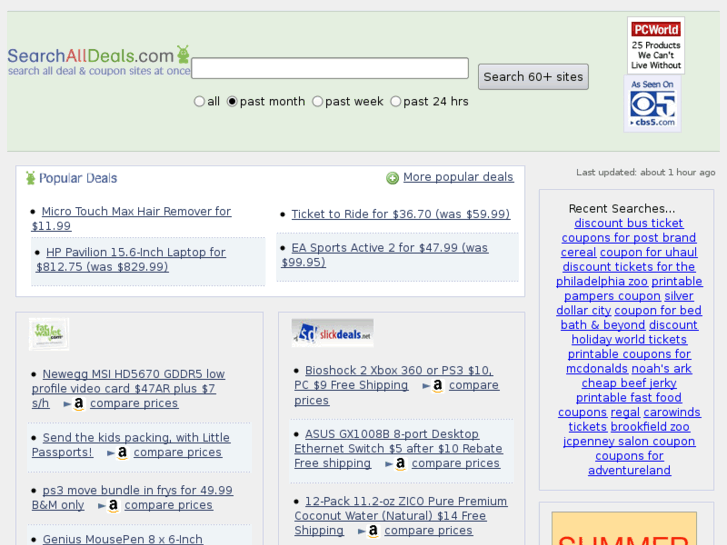
Task: Click the green plus icon beside More popular deals
Action: [x=392, y=178]
